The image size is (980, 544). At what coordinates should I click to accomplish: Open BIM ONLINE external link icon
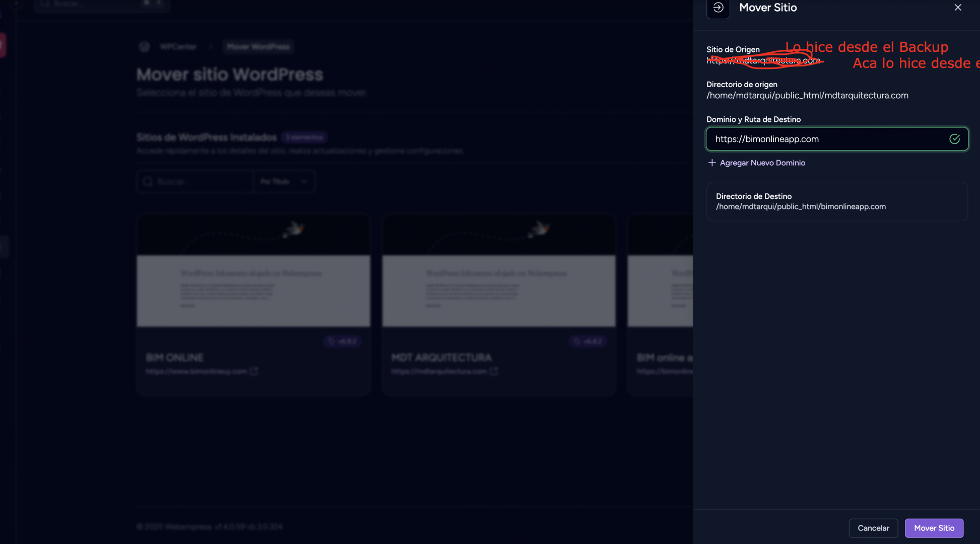[x=254, y=371]
